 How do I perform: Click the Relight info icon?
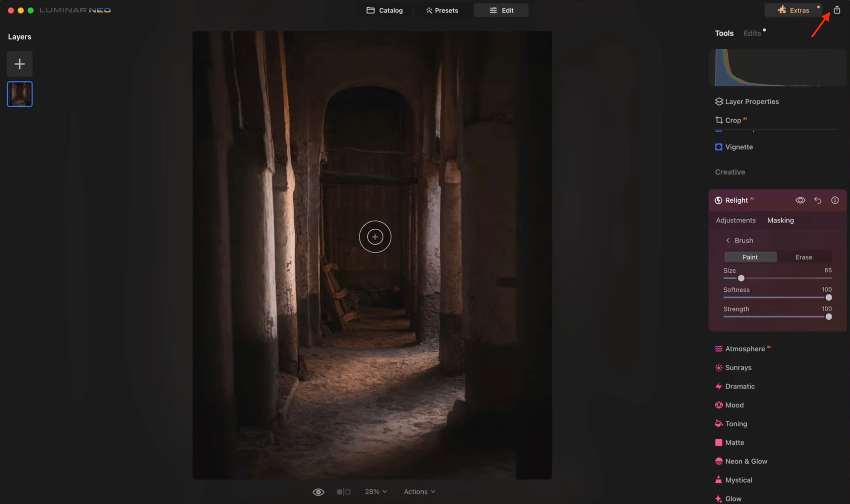(835, 200)
